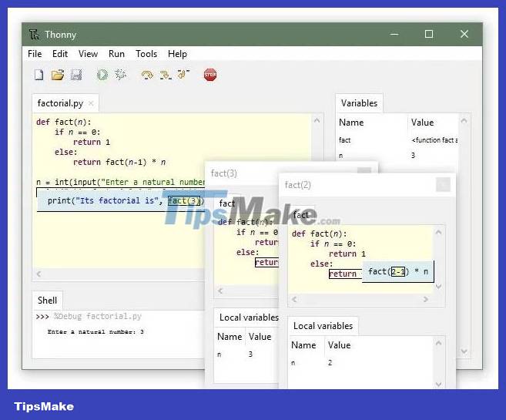Viewport: 506px width, 420px height.
Task: Click scroll up arrow in Variables panel
Action: coord(464,121)
